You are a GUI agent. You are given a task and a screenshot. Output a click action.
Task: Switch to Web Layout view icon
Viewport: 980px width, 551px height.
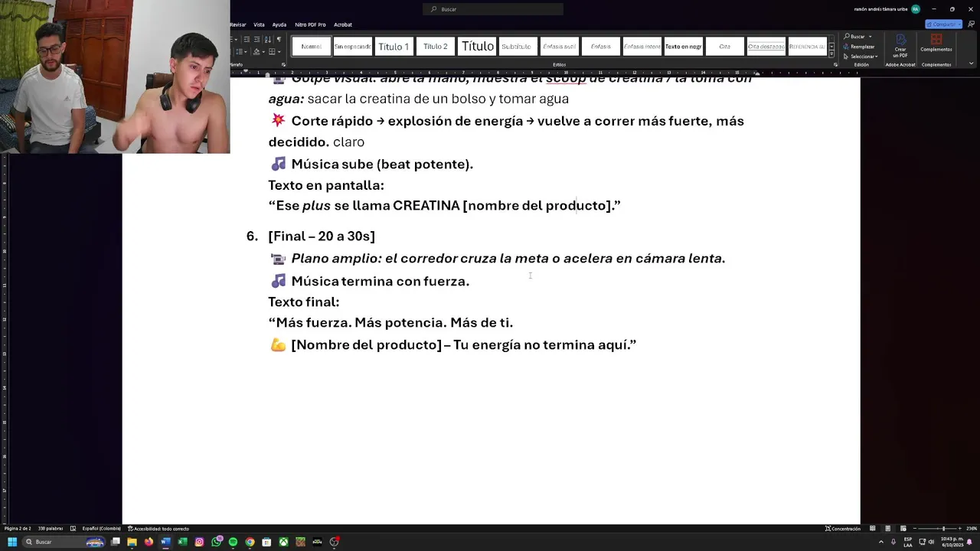click(x=903, y=529)
